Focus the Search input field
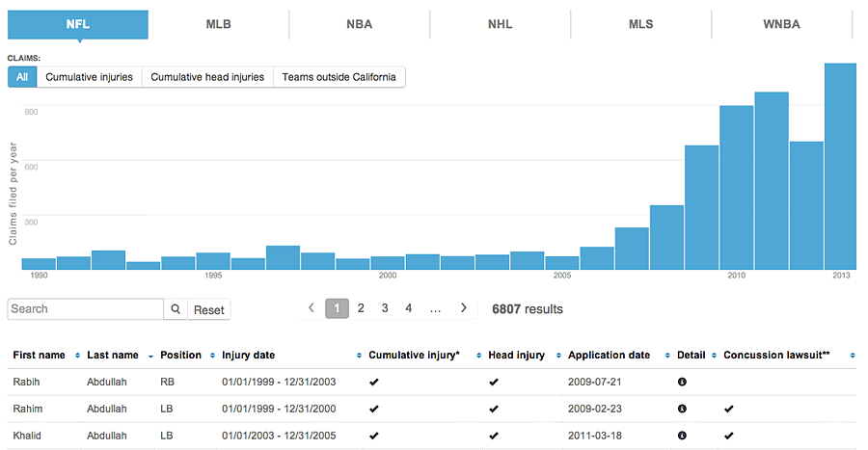The height and width of the screenshot is (450, 868). point(86,309)
